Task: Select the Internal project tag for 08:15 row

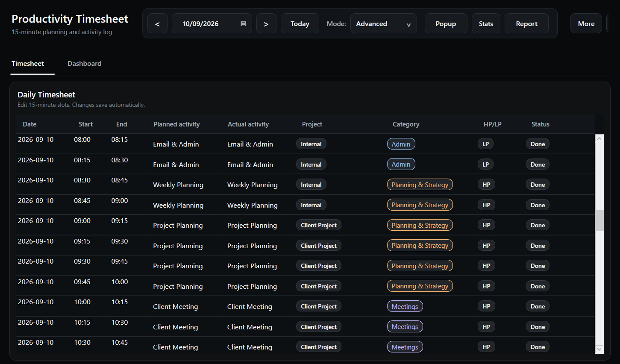Action: [311, 164]
